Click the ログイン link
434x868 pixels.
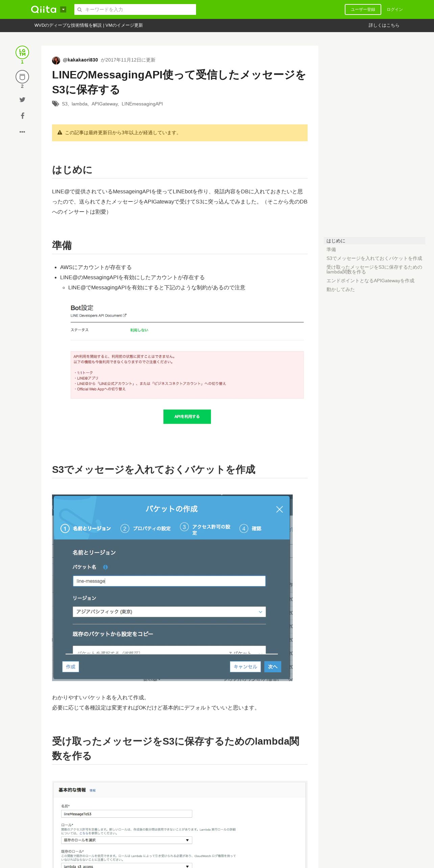tap(395, 9)
